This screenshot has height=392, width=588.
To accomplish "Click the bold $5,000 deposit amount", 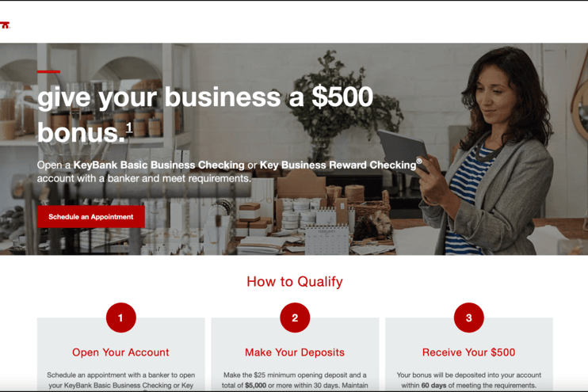I will click(x=255, y=385).
